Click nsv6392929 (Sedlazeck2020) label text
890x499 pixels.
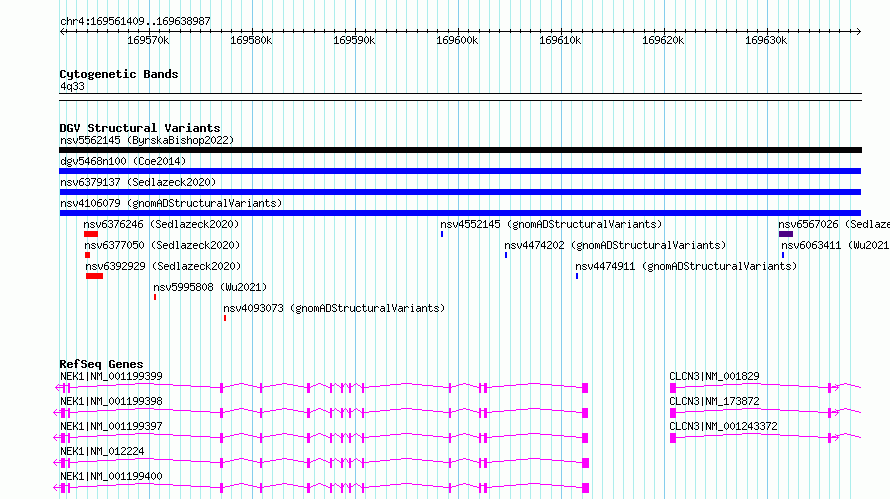click(163, 266)
